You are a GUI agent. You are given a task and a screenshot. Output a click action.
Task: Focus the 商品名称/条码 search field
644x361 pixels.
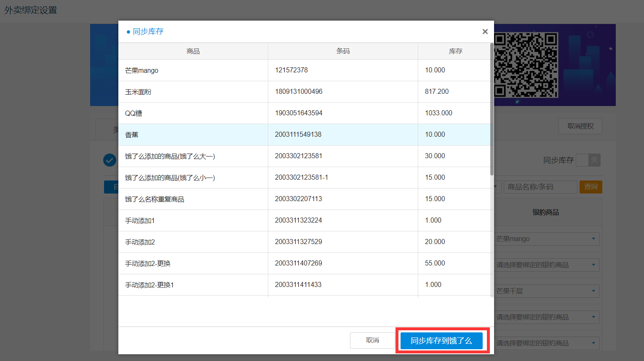[x=540, y=187]
